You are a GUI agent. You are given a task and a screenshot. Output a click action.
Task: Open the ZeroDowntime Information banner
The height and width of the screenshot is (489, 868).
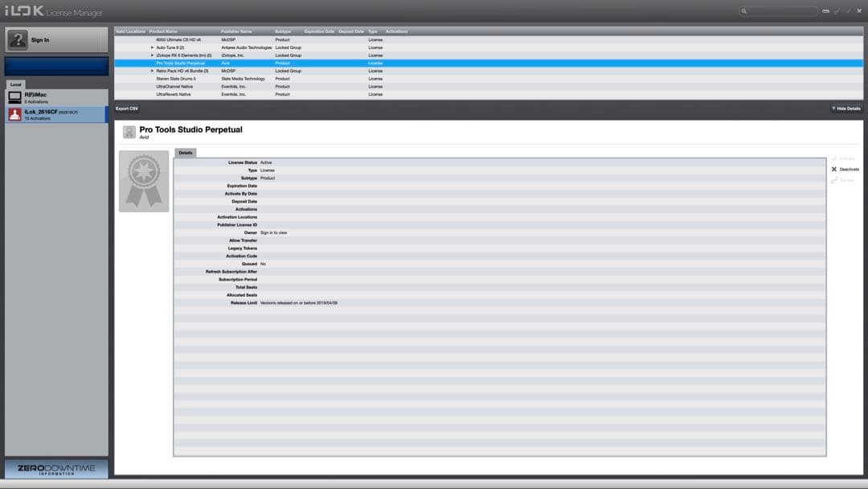(56, 469)
